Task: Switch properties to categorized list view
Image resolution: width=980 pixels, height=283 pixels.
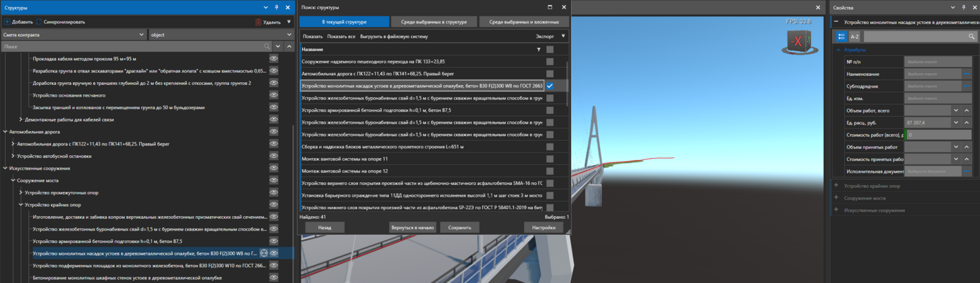Action: [x=841, y=37]
